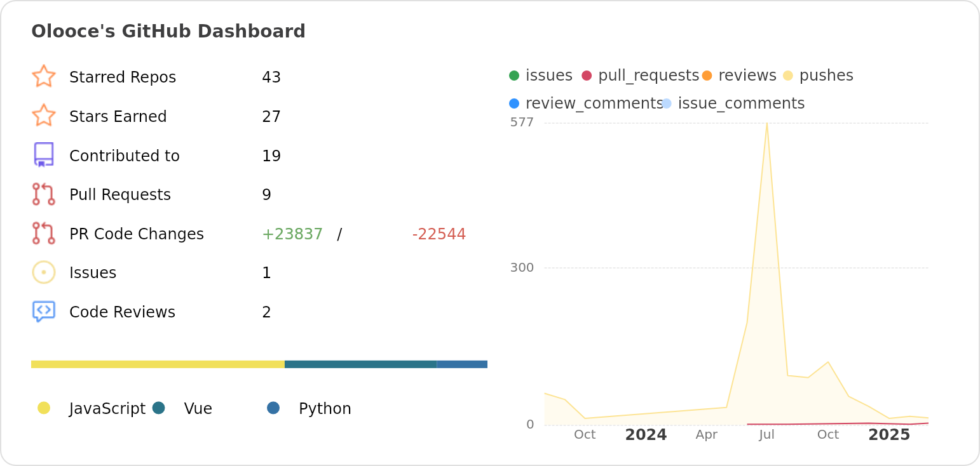Click the Vue teal language dot
Image resolution: width=980 pixels, height=466 pixels.
tap(159, 408)
